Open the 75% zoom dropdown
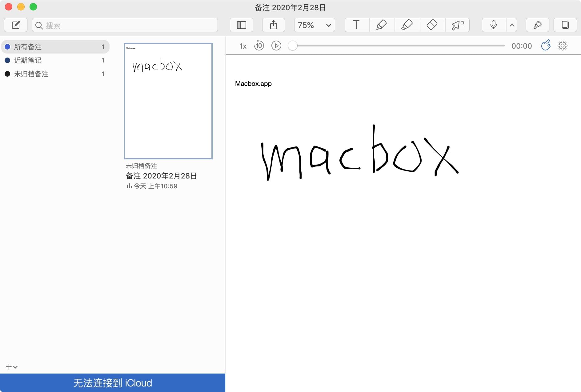The width and height of the screenshot is (581, 392). tap(315, 25)
